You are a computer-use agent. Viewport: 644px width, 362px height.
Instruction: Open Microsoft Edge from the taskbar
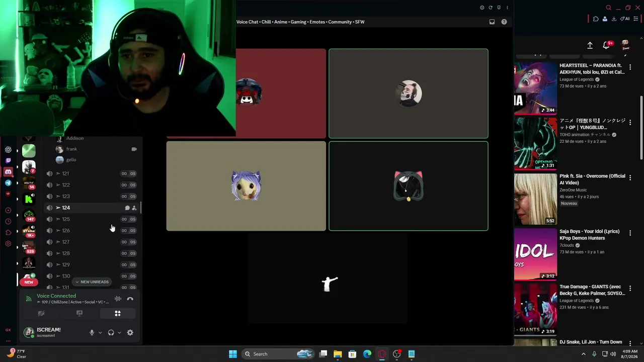(x=367, y=354)
